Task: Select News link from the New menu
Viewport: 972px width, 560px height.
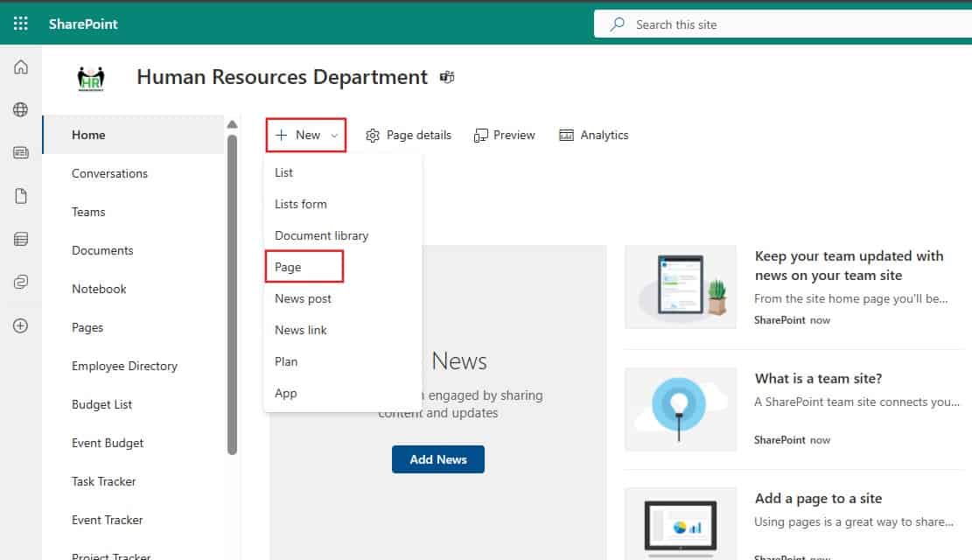Action: click(343, 330)
